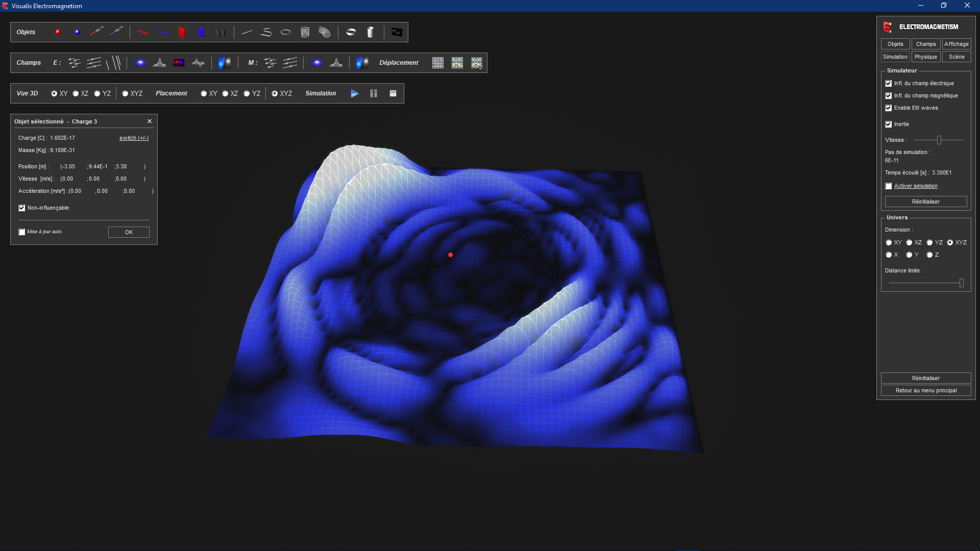Select the blue negative charge tool
This screenshot has height=551, width=980.
pos(77,32)
